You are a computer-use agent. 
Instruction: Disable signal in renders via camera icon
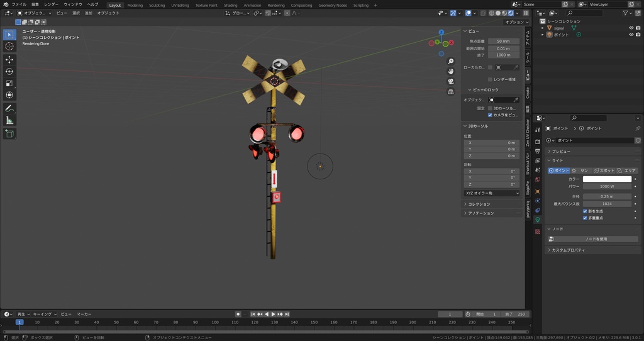638,28
